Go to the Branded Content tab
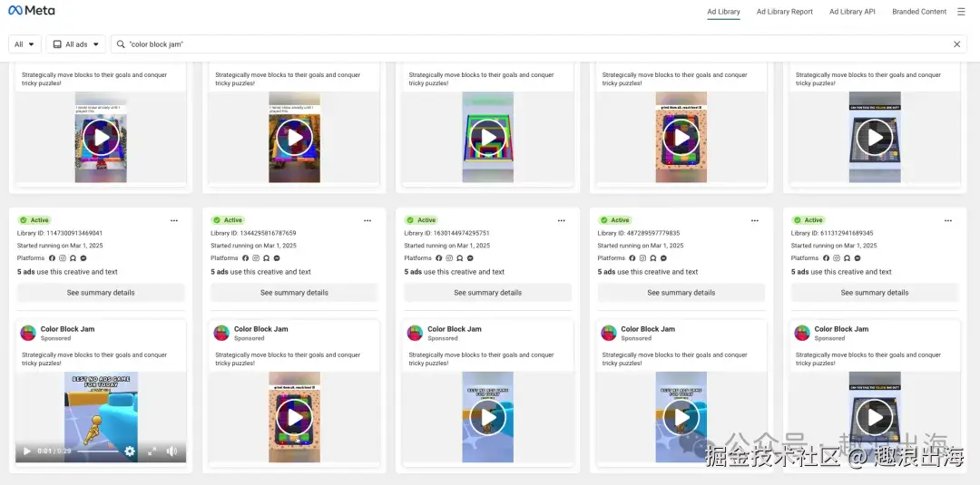Image resolution: width=980 pixels, height=485 pixels. (919, 11)
